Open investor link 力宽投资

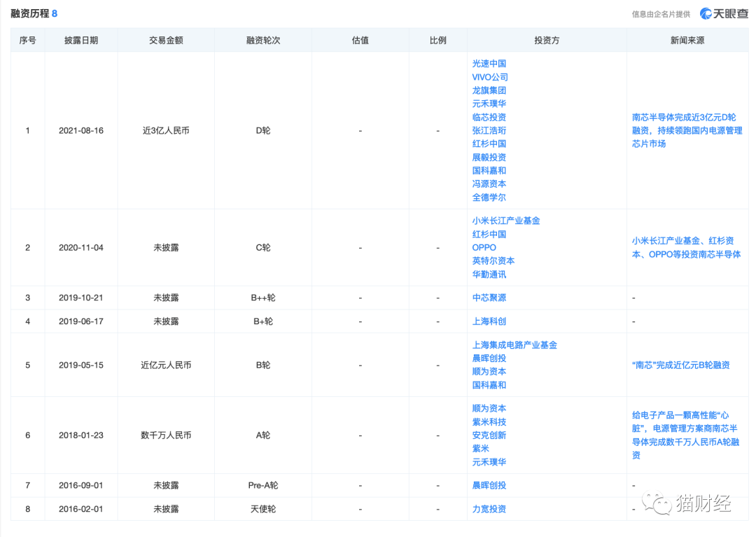click(489, 509)
